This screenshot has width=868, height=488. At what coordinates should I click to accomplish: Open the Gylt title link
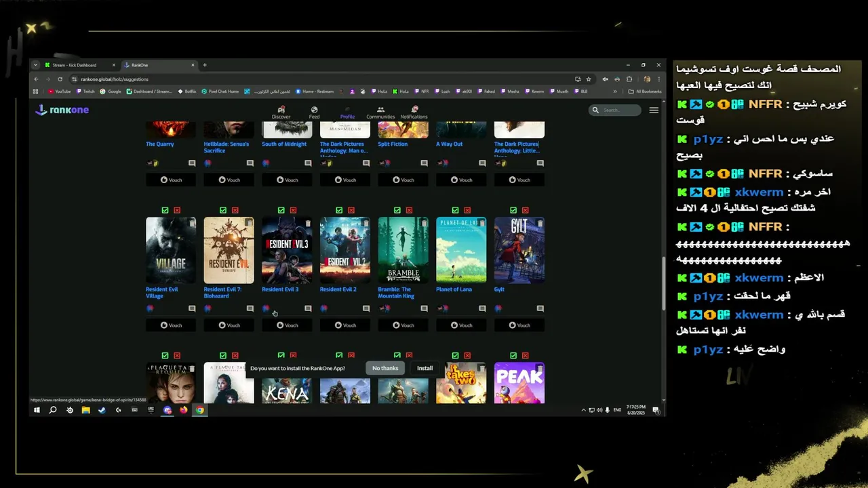pos(499,289)
